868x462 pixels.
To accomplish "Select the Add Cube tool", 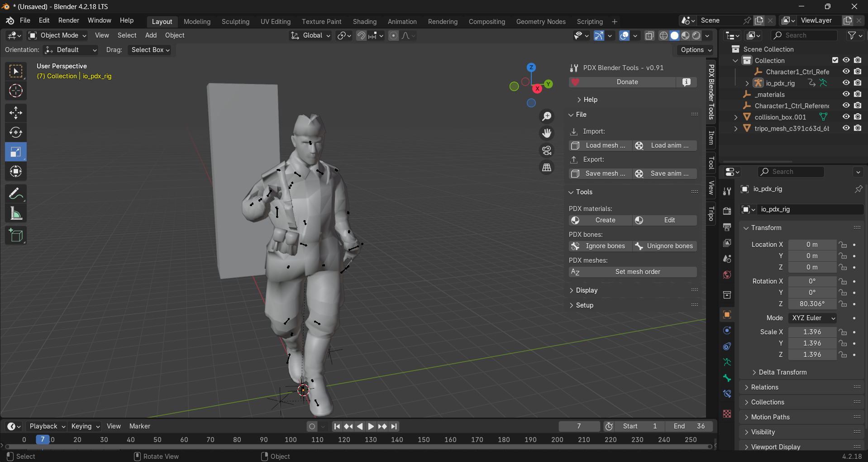I will (x=16, y=236).
